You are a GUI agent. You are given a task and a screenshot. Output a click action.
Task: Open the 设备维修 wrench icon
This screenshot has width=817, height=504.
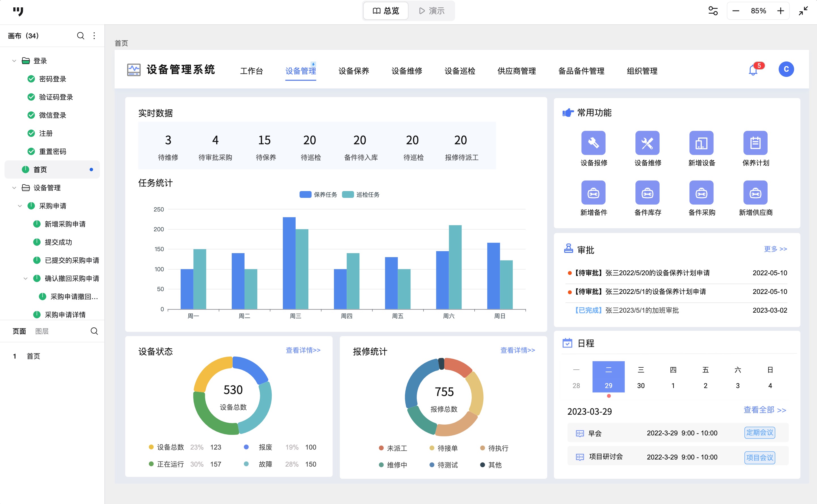(x=647, y=143)
